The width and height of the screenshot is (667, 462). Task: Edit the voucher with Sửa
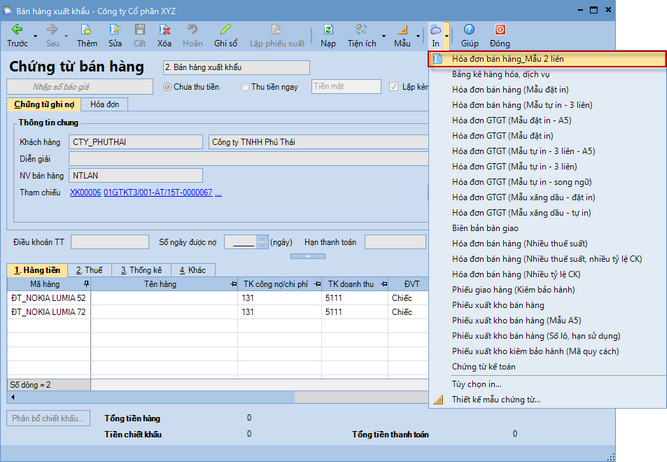[115, 35]
